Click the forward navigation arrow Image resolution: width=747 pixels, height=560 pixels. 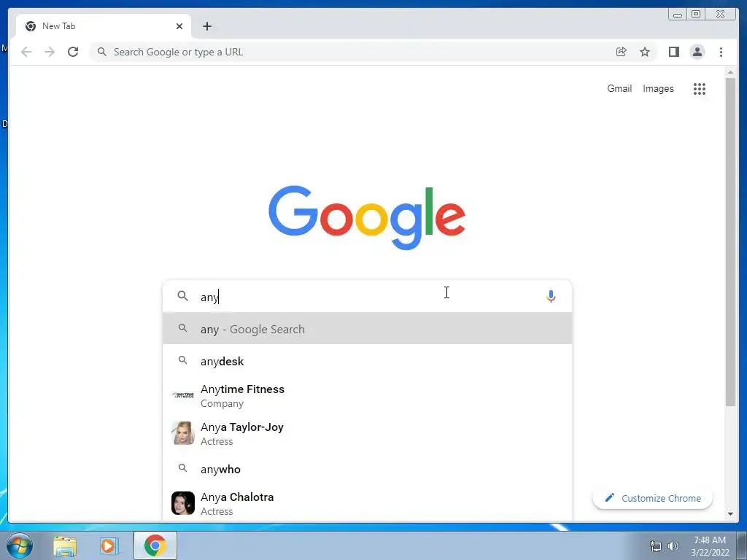tap(50, 52)
